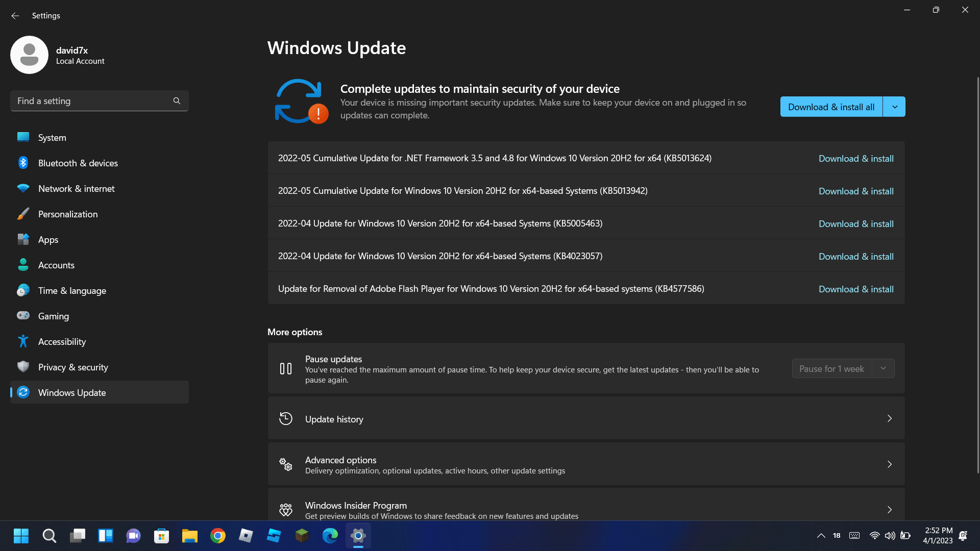Open Google Chrome from the taskbar

click(218, 536)
